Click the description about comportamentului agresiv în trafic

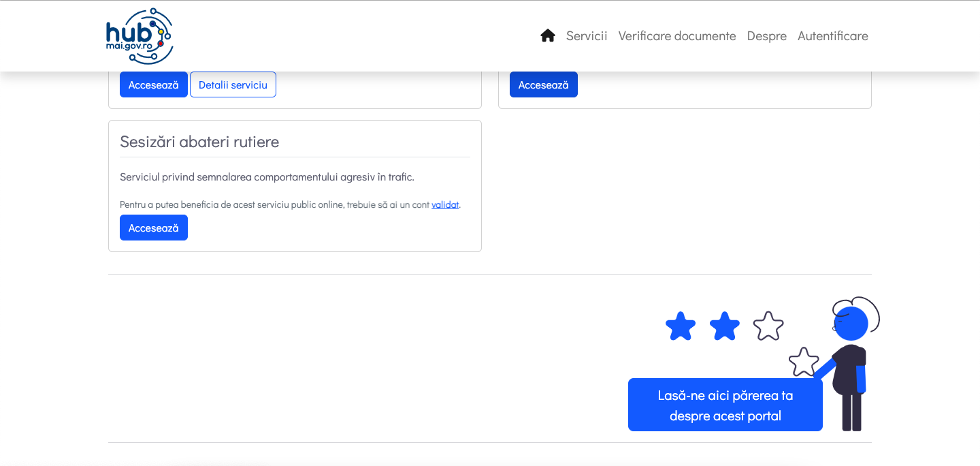267,177
